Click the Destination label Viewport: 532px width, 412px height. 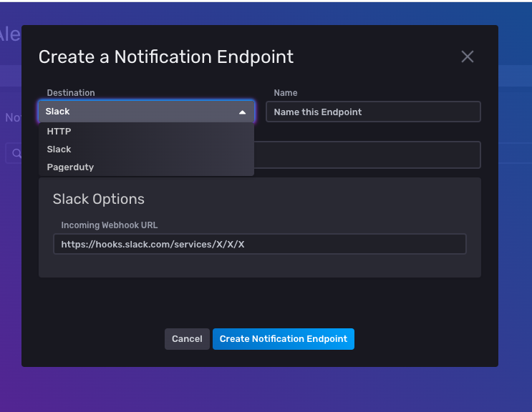(x=71, y=93)
